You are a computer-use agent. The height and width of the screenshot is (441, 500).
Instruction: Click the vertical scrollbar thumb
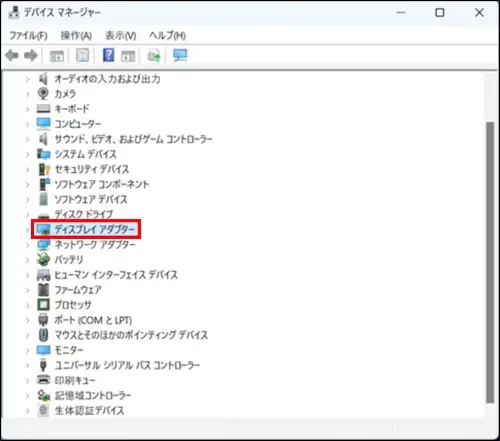[x=490, y=263]
